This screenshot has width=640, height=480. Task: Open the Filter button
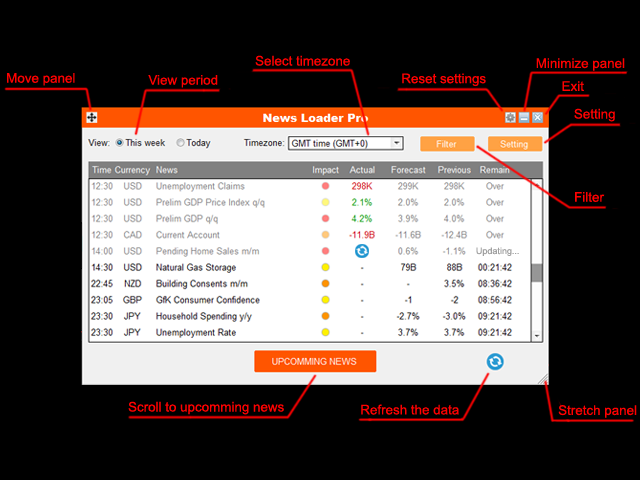coord(447,144)
